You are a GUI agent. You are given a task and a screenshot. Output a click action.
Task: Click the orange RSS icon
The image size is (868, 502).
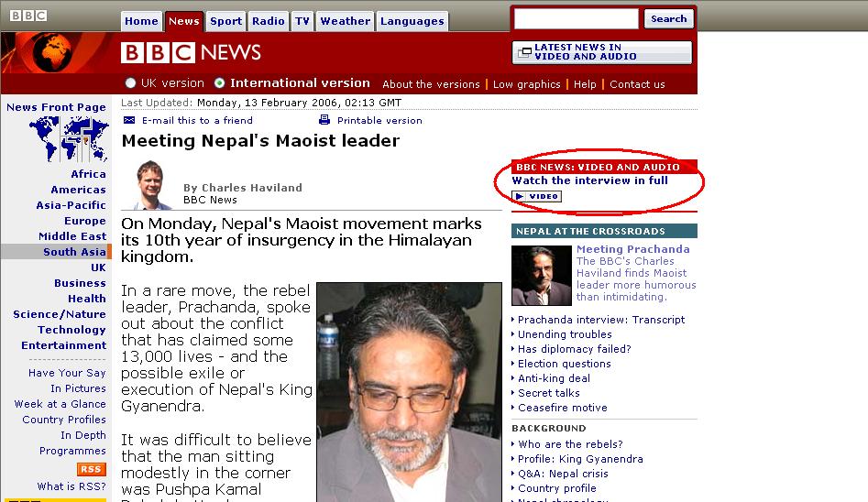click(x=91, y=469)
